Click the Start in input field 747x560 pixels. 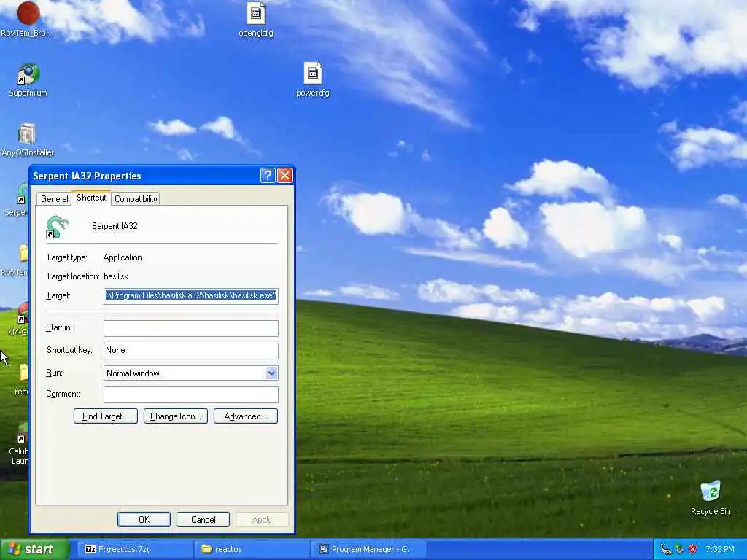pyautogui.click(x=190, y=328)
